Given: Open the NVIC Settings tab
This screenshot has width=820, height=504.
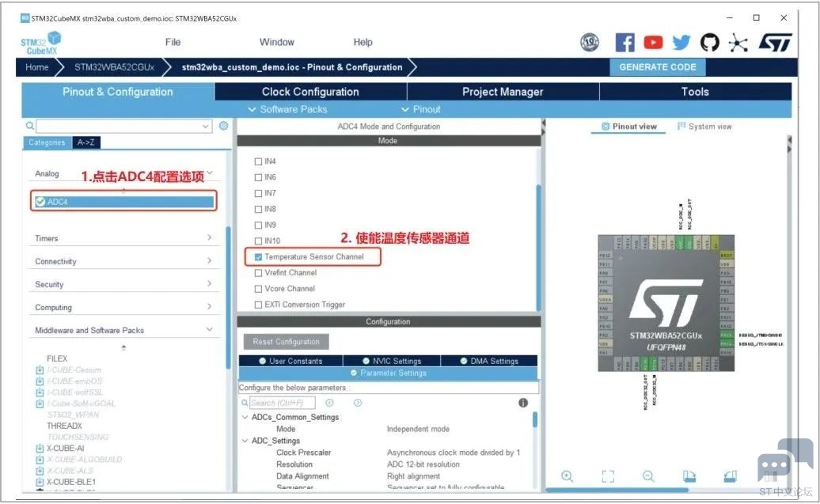Looking at the screenshot, I should [x=392, y=361].
